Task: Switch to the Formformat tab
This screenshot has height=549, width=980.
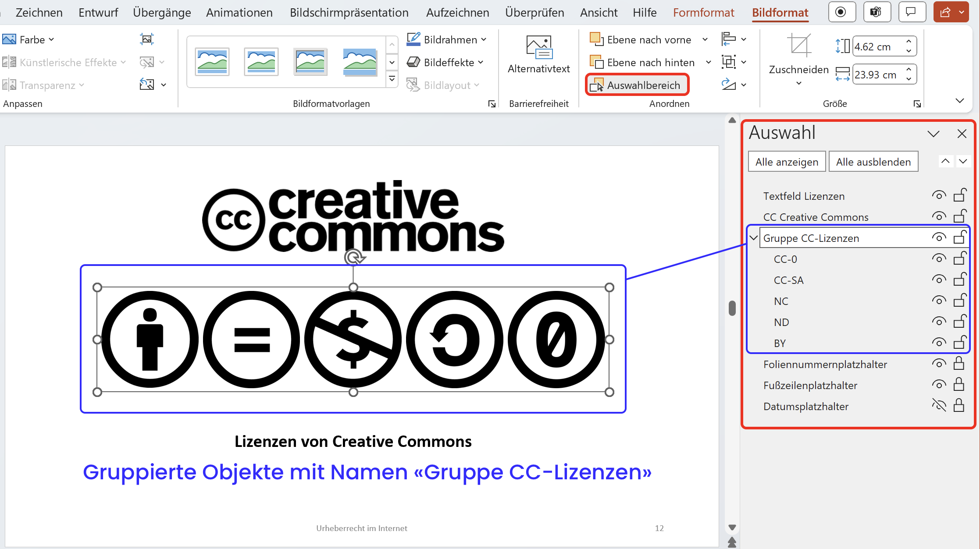Action: coord(703,12)
